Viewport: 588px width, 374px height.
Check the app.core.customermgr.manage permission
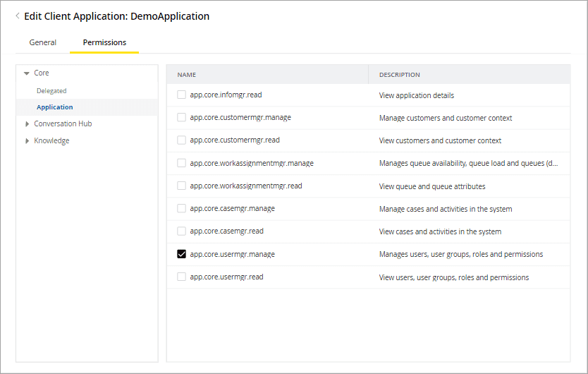click(182, 118)
